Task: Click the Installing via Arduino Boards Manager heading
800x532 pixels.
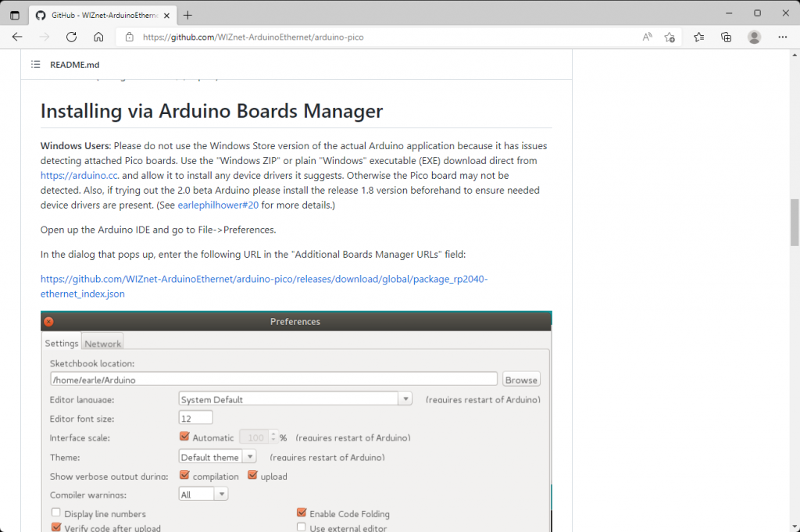Action: pos(212,111)
